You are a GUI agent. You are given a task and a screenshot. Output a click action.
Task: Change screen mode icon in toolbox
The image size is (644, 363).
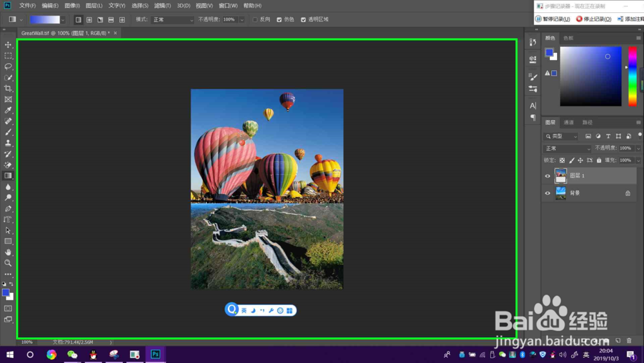[8, 319]
